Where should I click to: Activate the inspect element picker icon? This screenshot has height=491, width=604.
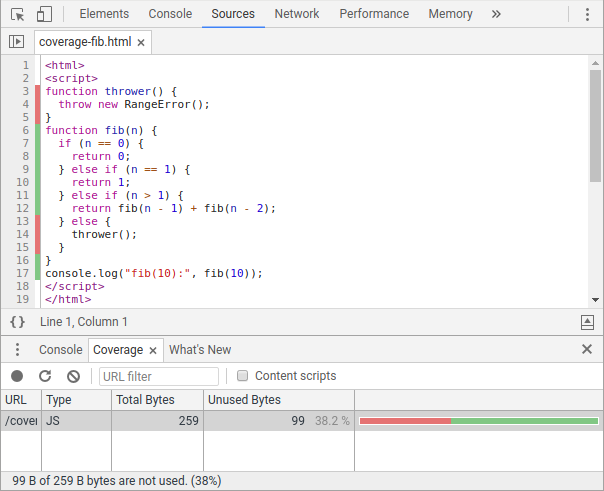(x=17, y=14)
